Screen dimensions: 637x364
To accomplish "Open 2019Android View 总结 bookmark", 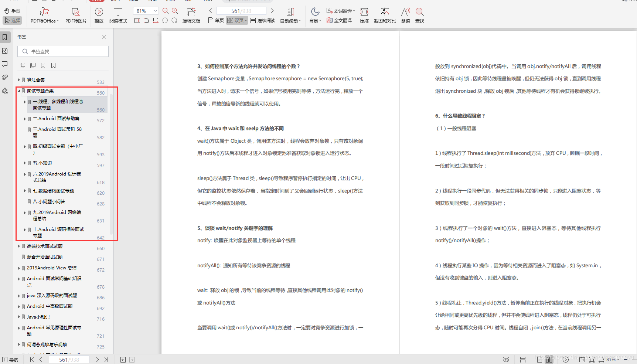I will point(51,268).
